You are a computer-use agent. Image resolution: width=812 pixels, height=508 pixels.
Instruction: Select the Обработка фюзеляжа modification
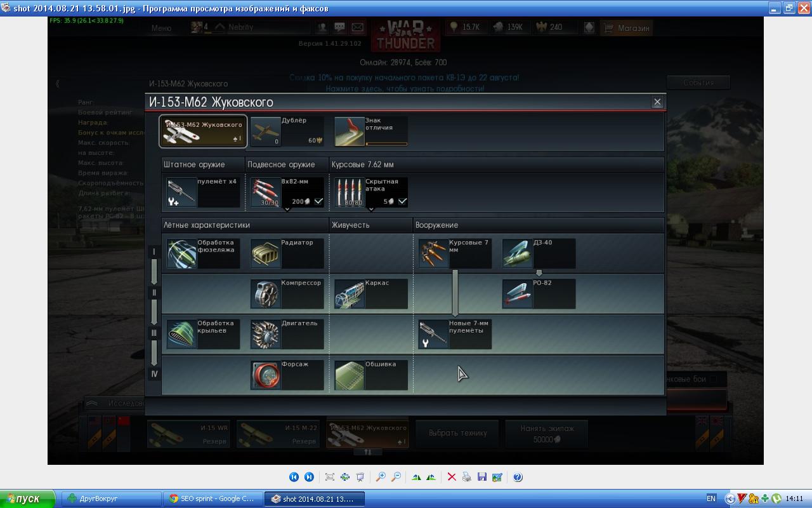(x=203, y=253)
